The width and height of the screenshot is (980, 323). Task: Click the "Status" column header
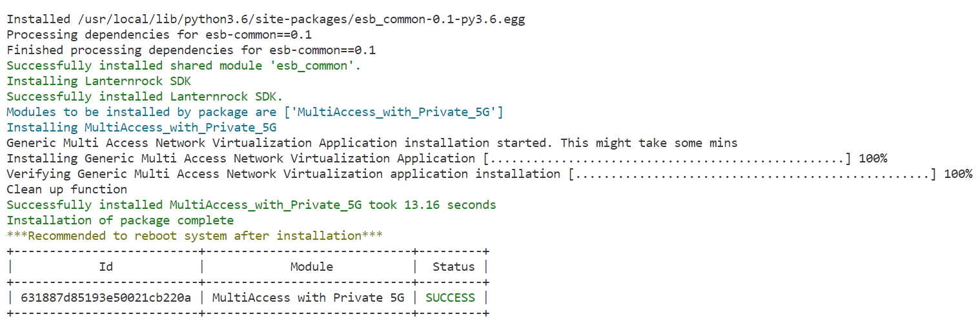coord(453,267)
